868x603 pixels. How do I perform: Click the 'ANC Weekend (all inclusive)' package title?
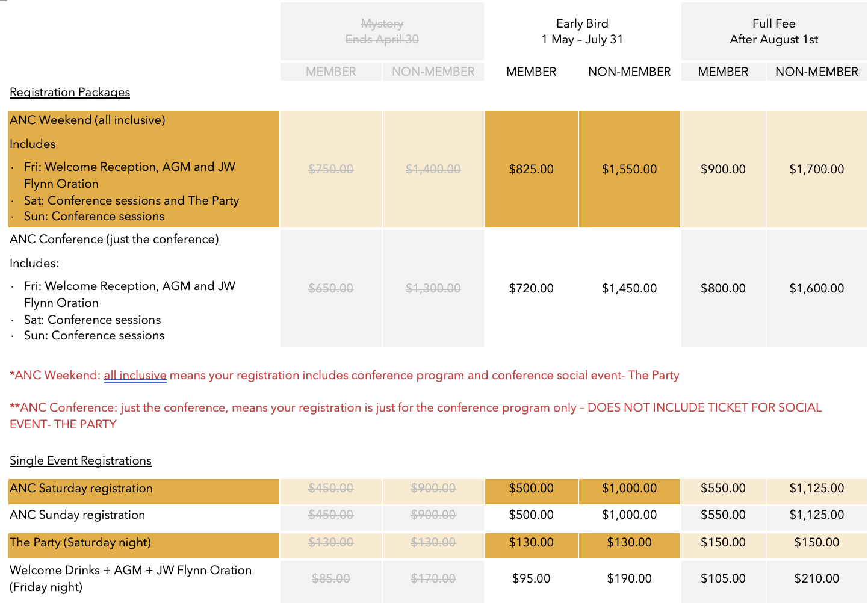click(87, 120)
